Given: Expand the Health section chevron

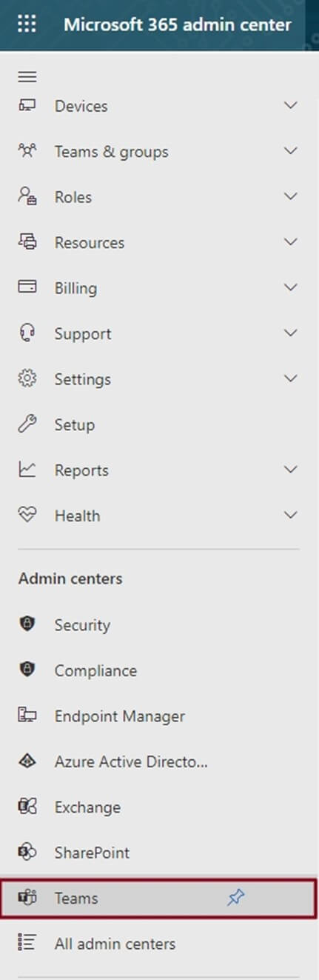Looking at the screenshot, I should (x=291, y=515).
